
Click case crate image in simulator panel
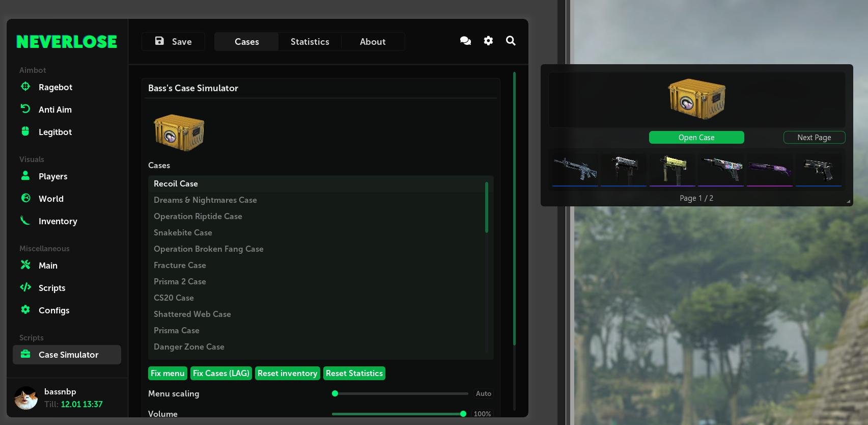pos(179,132)
